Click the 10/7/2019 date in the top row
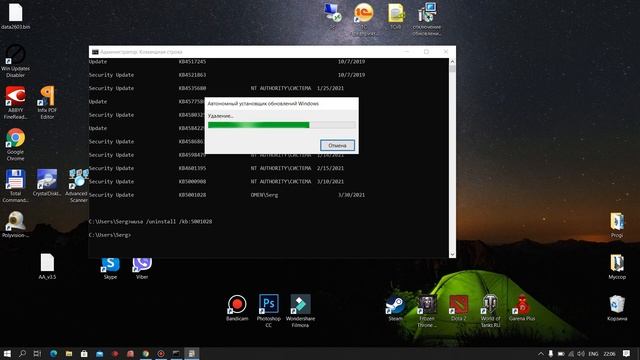640x360 pixels. [351, 62]
